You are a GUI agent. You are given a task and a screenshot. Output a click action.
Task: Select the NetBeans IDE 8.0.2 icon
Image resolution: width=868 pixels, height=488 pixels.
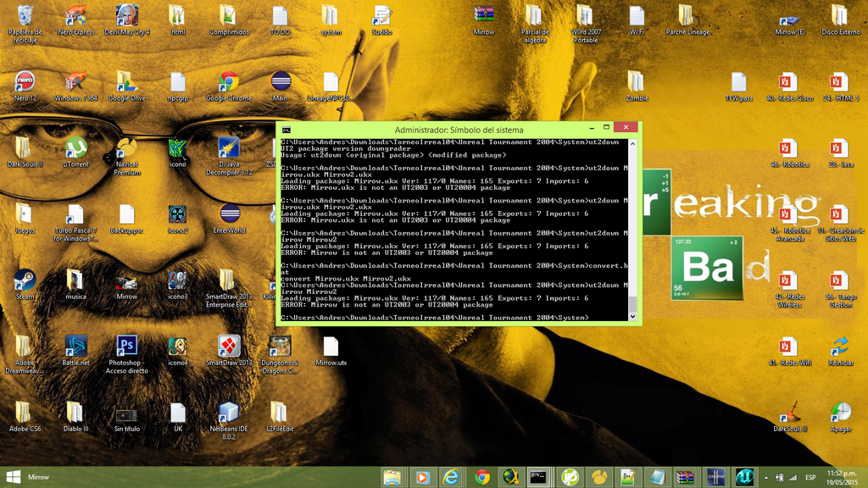(229, 413)
